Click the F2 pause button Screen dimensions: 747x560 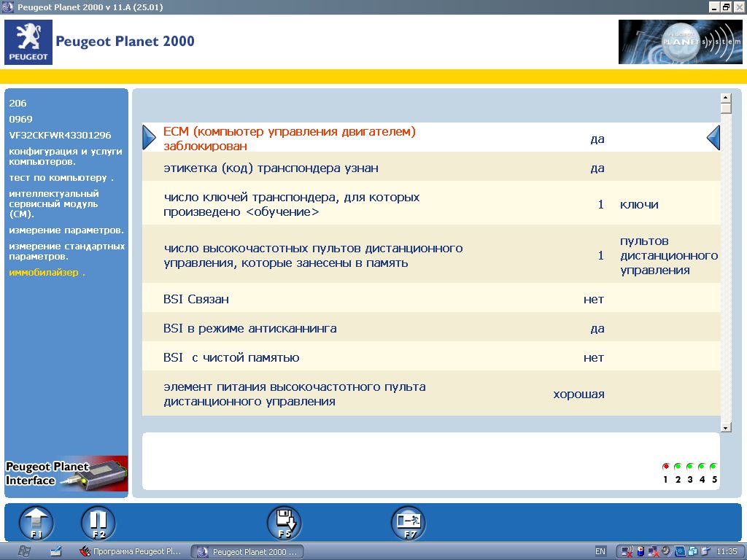[x=98, y=523]
